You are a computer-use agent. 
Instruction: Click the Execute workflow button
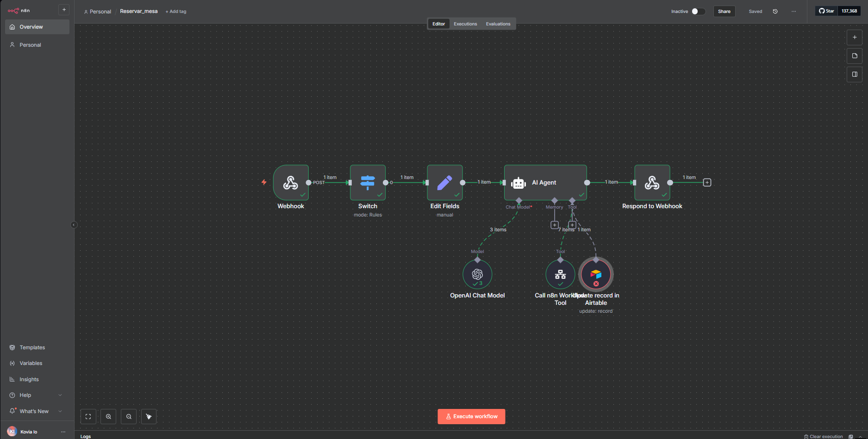coord(471,416)
